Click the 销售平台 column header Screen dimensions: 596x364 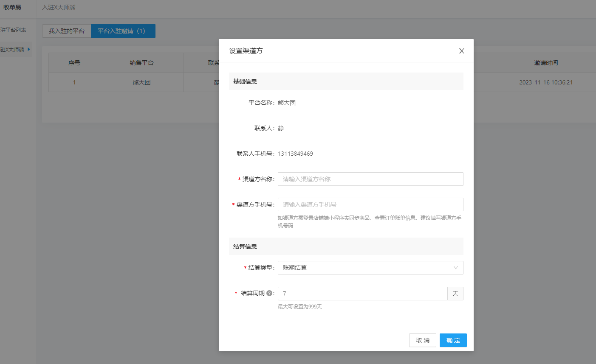[141, 63]
